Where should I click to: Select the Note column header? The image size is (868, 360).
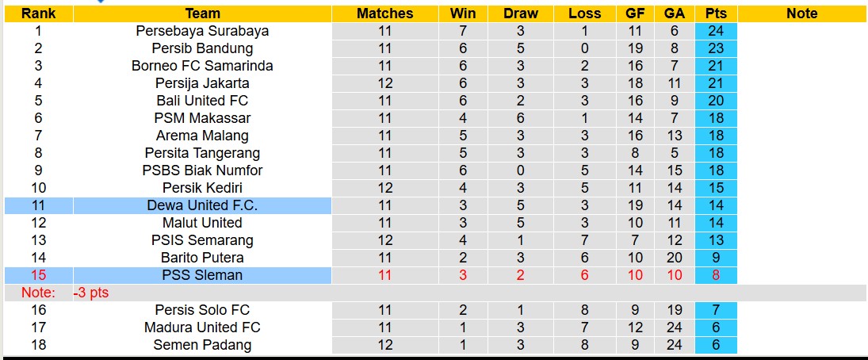click(x=801, y=13)
